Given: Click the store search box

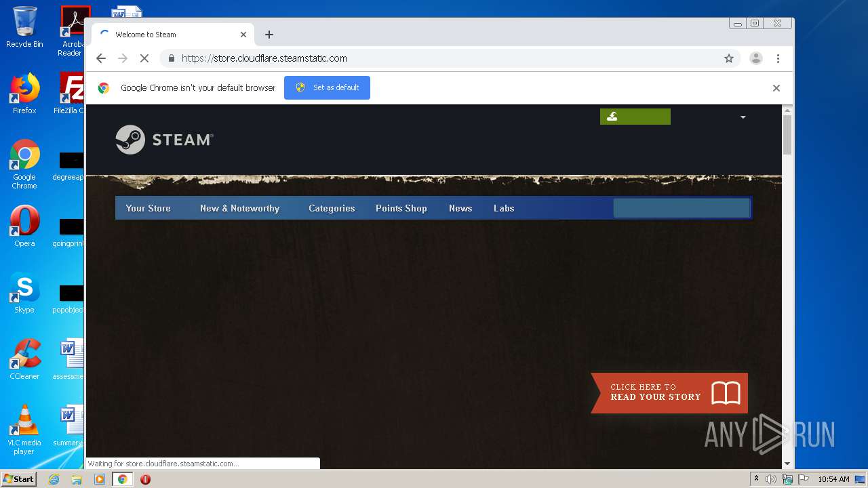Looking at the screenshot, I should 682,208.
